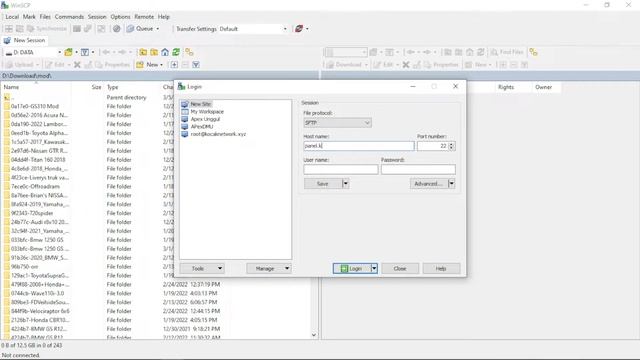
Task: Click remote panel delete X icon
Action: click(406, 64)
